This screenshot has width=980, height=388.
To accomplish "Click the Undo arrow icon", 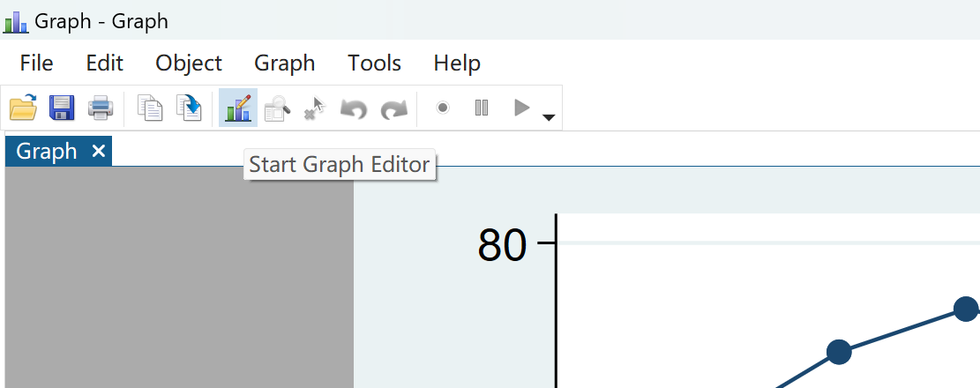I will [x=354, y=108].
